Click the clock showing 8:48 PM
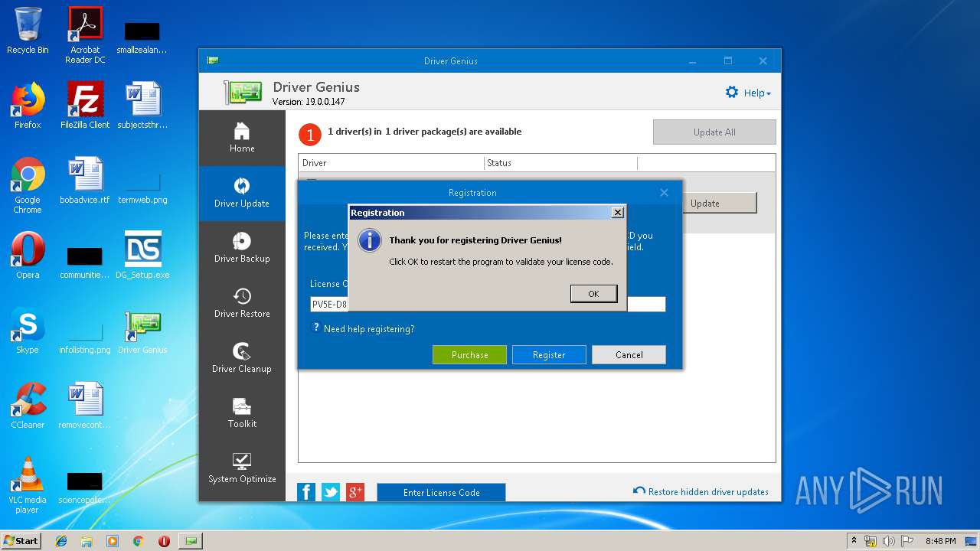The width and height of the screenshot is (980, 551). pyautogui.click(x=940, y=541)
